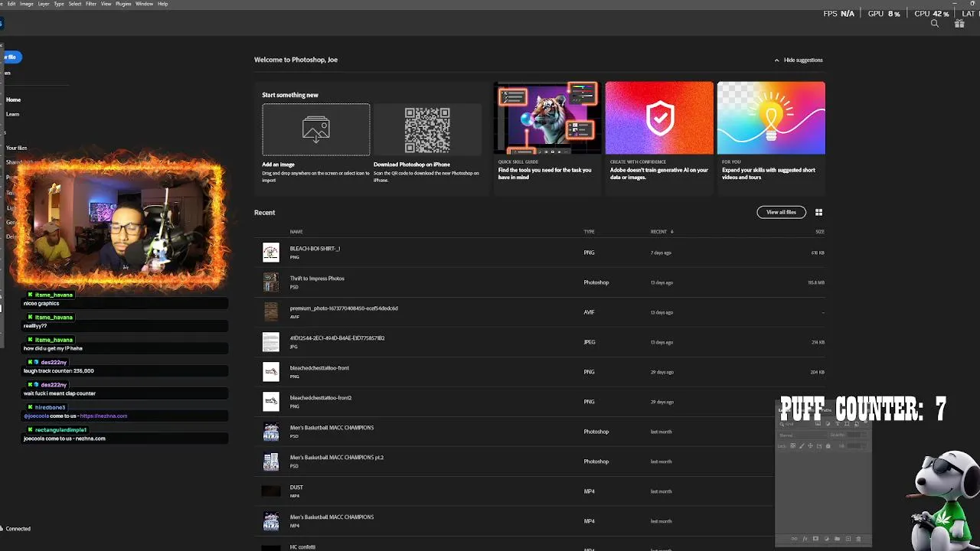Click the Welcome to Photoshop, Joe heading
This screenshot has height=551, width=980.
click(x=296, y=60)
